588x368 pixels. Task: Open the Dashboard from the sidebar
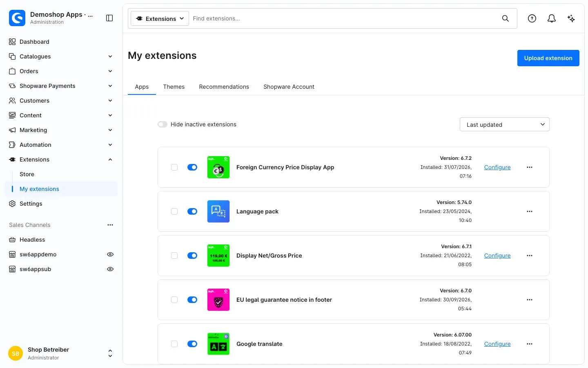[x=61, y=42]
